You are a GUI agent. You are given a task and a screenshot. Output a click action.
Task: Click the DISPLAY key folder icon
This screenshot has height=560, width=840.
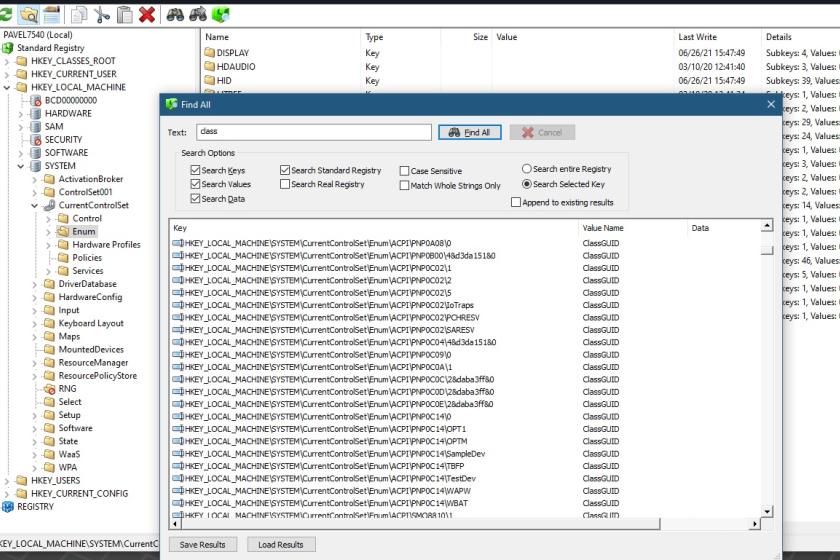tap(209, 53)
